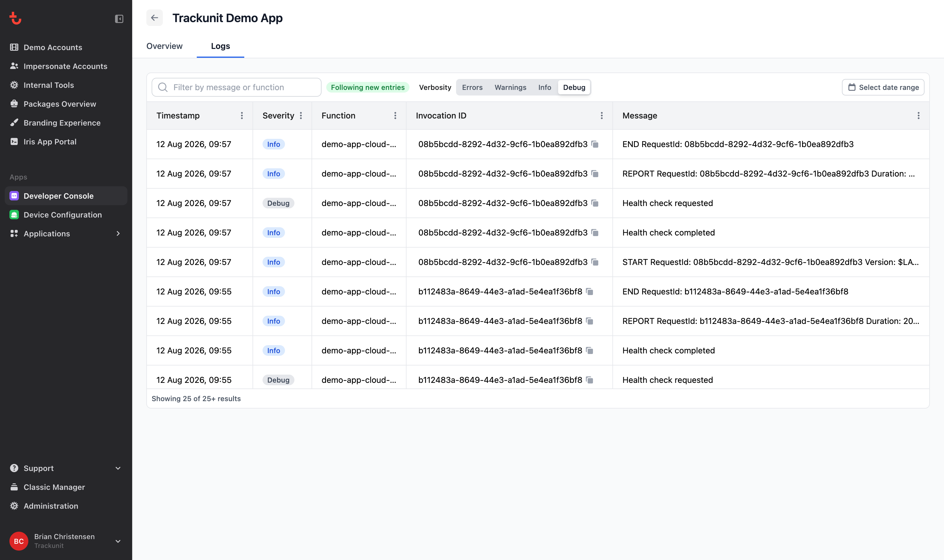
Task: Go back using the arrow button
Action: click(155, 18)
